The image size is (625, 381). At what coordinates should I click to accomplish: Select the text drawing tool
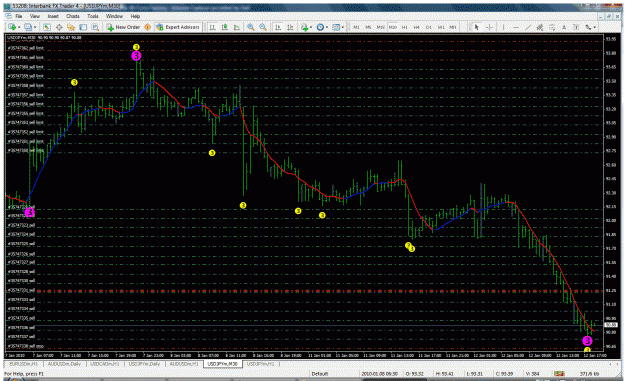[x=564, y=27]
